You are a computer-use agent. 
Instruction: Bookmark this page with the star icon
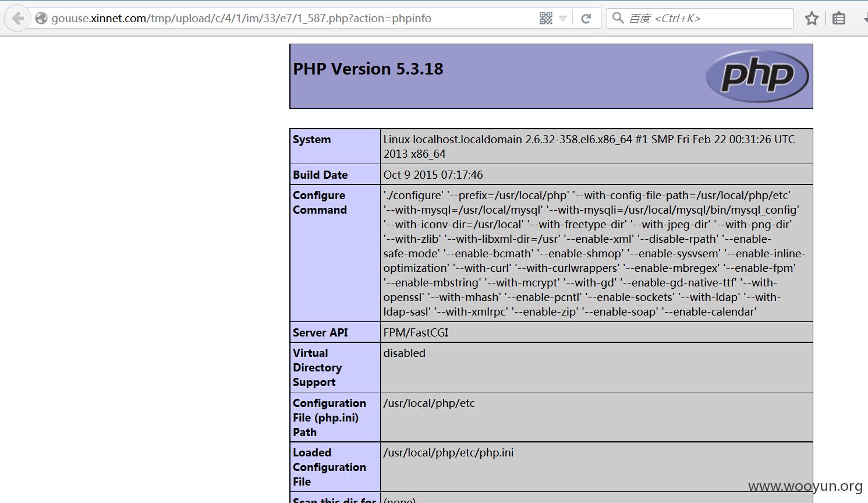[x=812, y=18]
